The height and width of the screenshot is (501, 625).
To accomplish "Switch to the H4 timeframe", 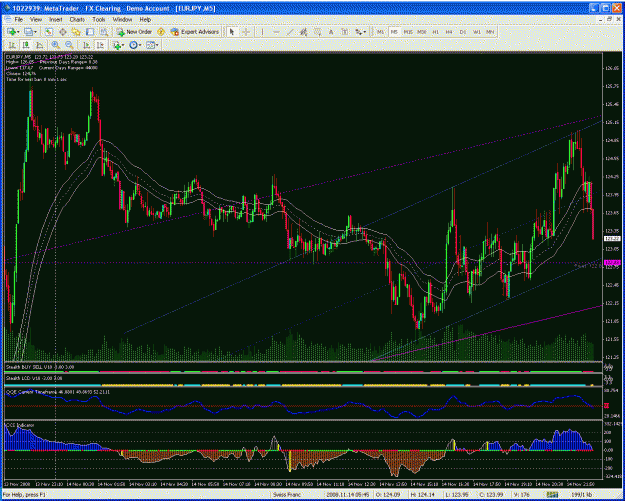I will (449, 32).
